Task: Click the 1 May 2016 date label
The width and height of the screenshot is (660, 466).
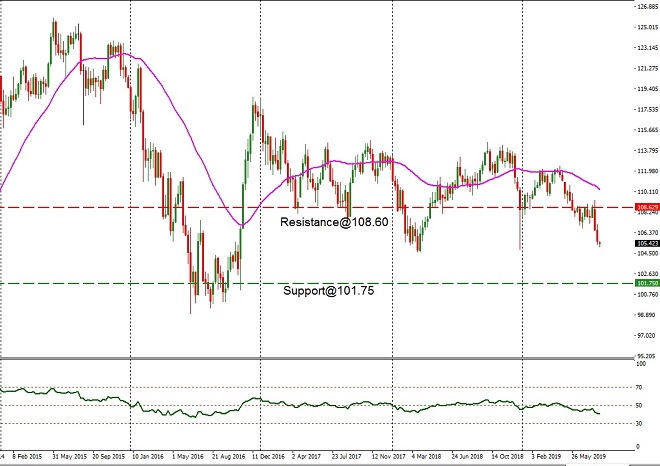Action: coord(187,456)
